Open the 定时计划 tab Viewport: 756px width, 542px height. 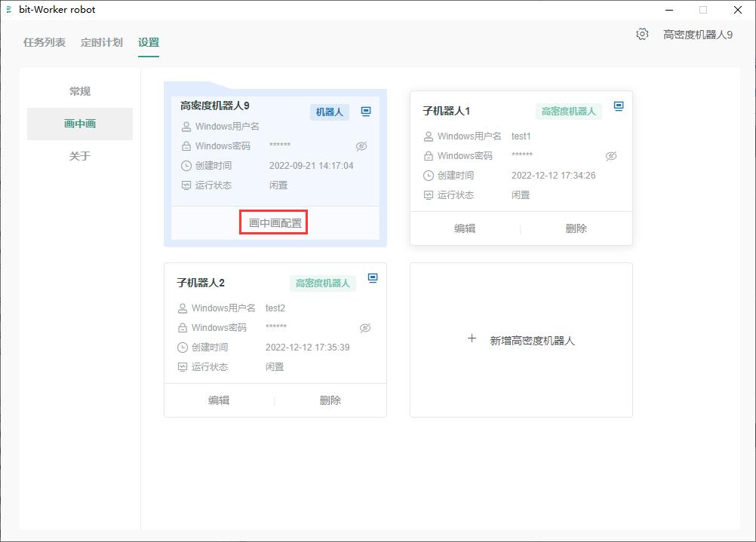tap(102, 42)
